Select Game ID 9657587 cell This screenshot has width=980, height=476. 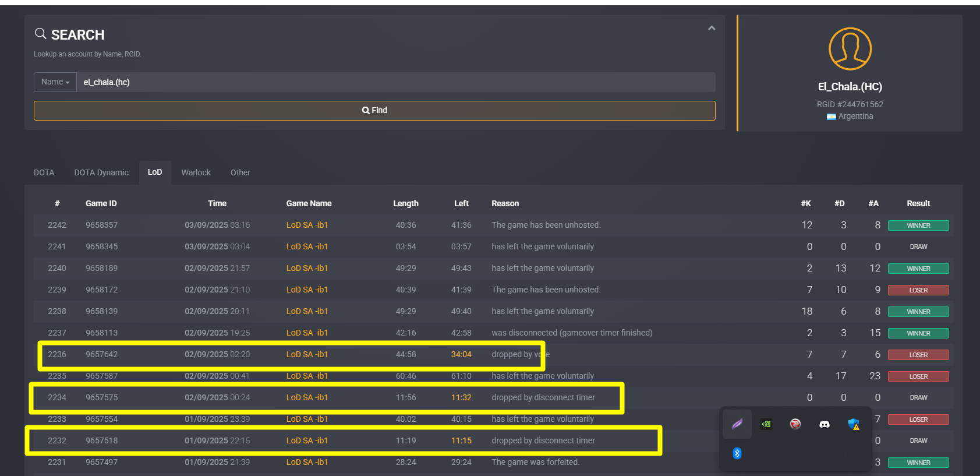click(x=102, y=376)
